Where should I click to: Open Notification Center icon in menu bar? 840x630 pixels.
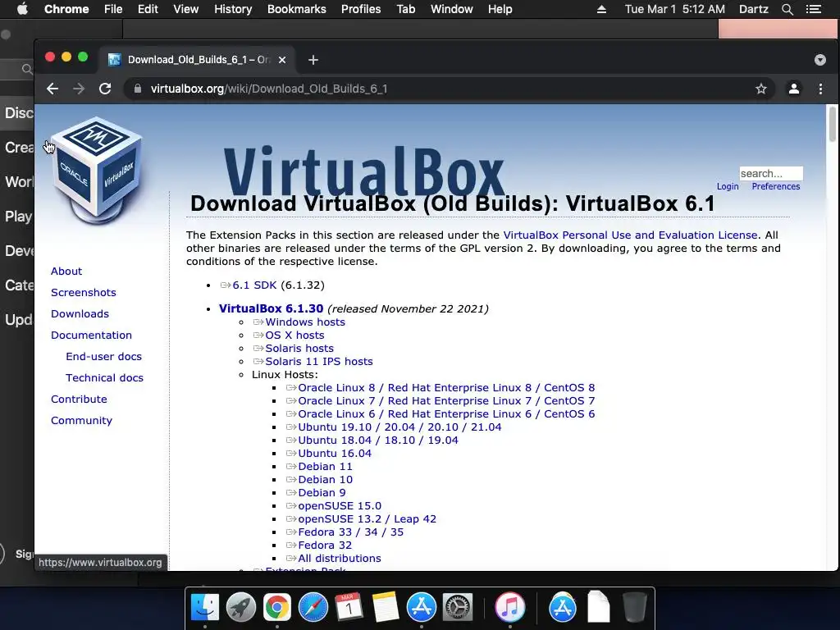pos(813,9)
